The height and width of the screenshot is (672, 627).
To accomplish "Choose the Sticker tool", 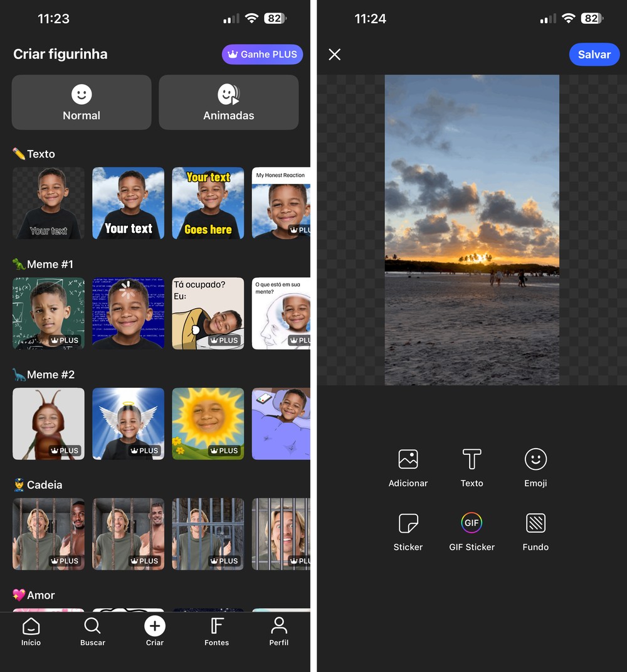I will click(408, 532).
